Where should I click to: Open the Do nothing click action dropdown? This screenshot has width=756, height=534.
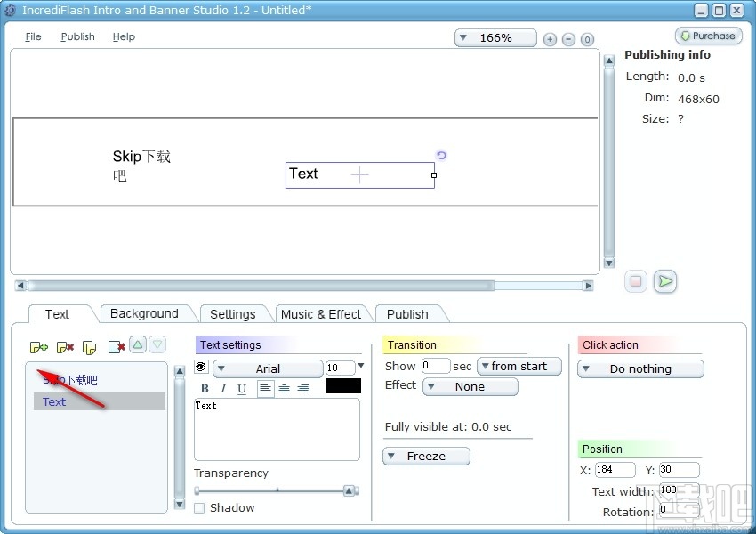640,369
